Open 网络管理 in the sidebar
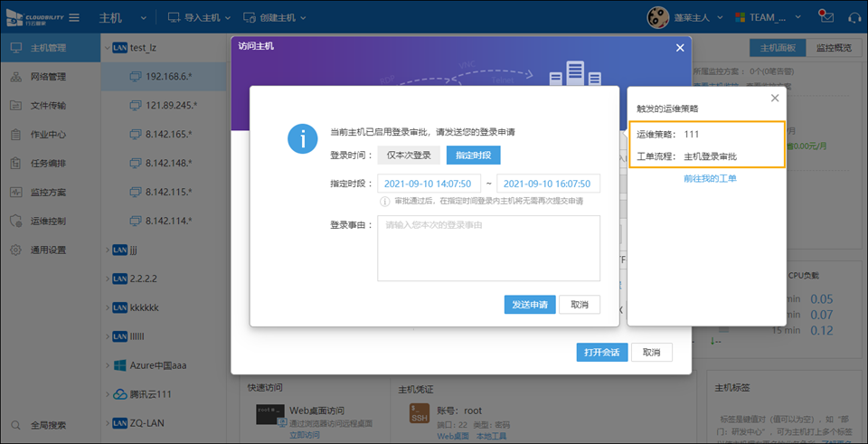Image resolution: width=868 pixels, height=444 pixels. [49, 77]
